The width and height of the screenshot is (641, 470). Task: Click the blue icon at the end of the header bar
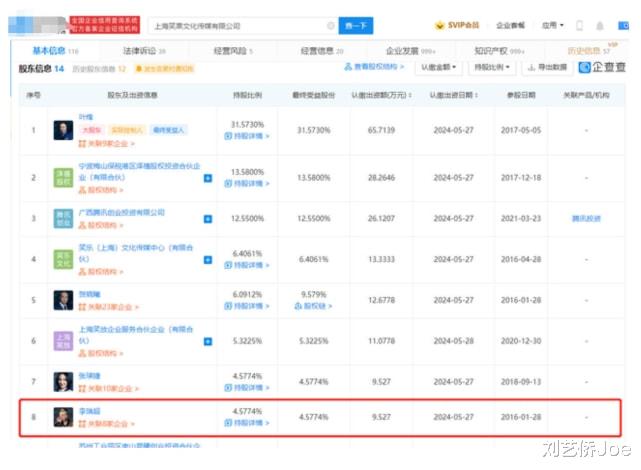coord(623,26)
